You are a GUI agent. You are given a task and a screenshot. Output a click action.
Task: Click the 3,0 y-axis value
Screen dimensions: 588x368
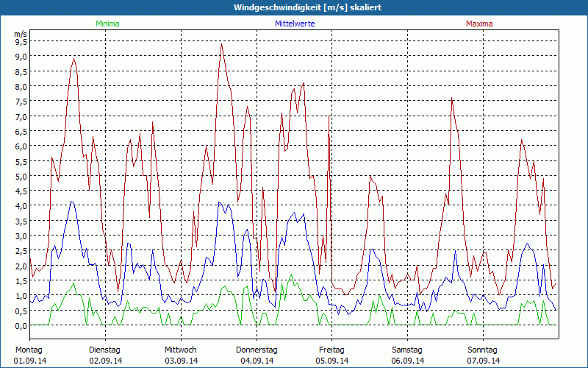coord(21,236)
